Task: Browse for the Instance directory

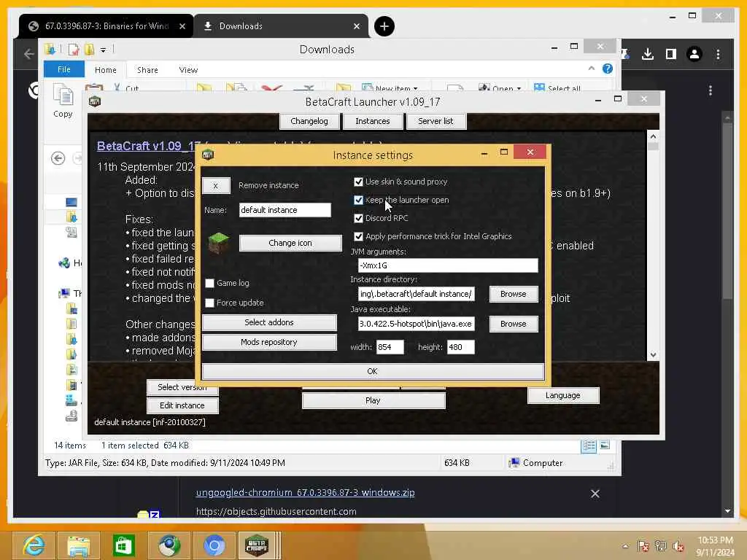Action: [x=514, y=294]
